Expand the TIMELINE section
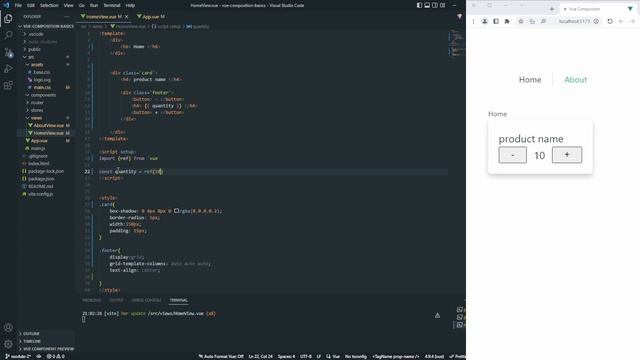 pyautogui.click(x=32, y=341)
